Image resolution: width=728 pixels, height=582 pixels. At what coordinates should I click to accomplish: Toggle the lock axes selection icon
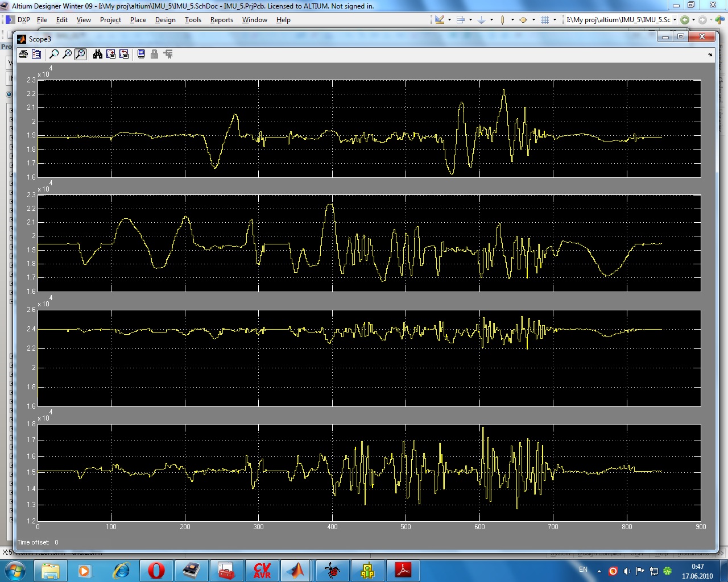(154, 54)
